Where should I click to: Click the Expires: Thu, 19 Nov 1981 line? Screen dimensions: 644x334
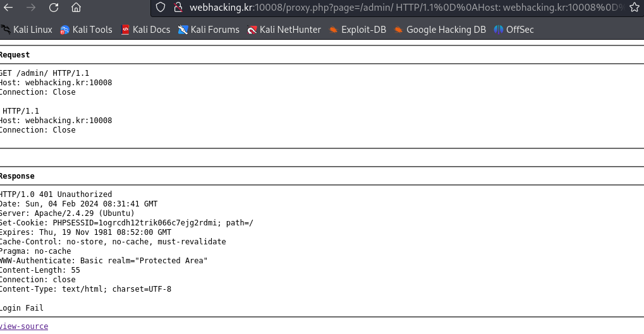tap(85, 232)
